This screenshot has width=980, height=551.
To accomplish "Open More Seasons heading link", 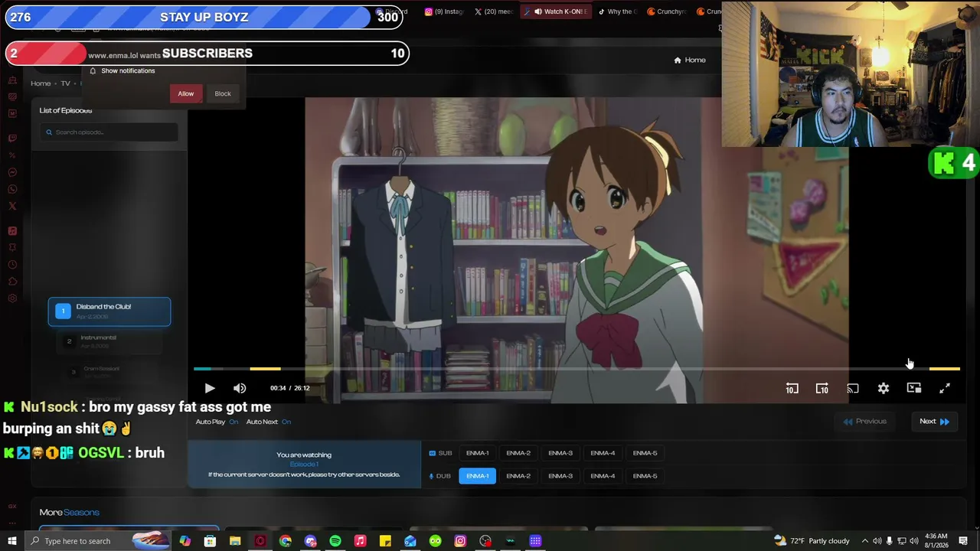I will [70, 513].
